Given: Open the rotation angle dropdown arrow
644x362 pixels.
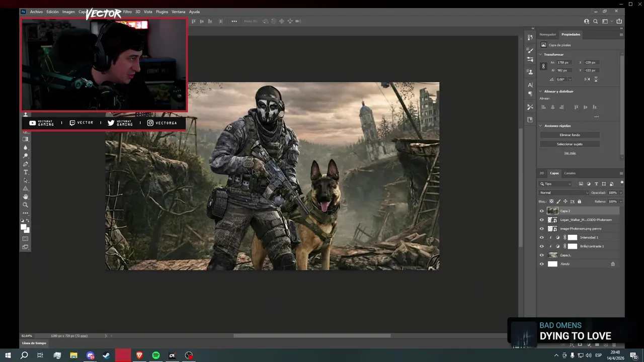Looking at the screenshot, I should click(x=570, y=79).
